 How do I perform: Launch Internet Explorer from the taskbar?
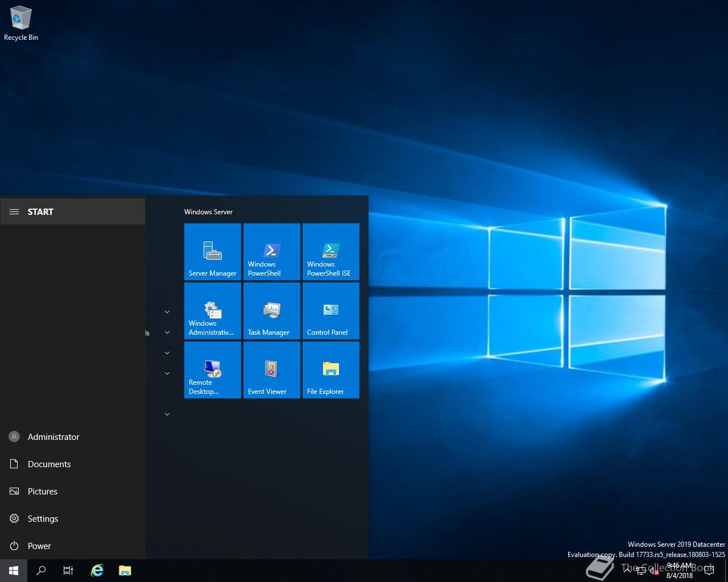point(97,571)
